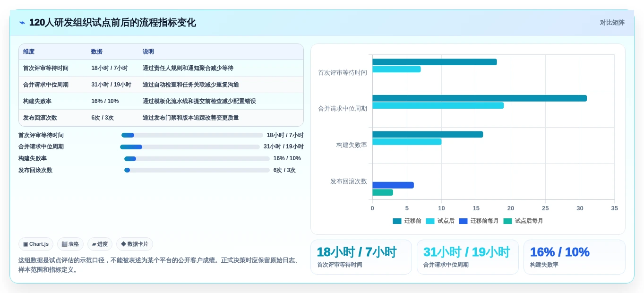Click chart axis label 合并请求中位周期
Image resolution: width=644 pixels, height=293 pixels.
pyautogui.click(x=343, y=109)
